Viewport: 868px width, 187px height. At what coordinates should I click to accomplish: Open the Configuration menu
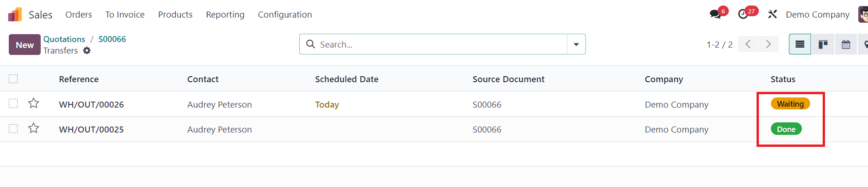285,15
